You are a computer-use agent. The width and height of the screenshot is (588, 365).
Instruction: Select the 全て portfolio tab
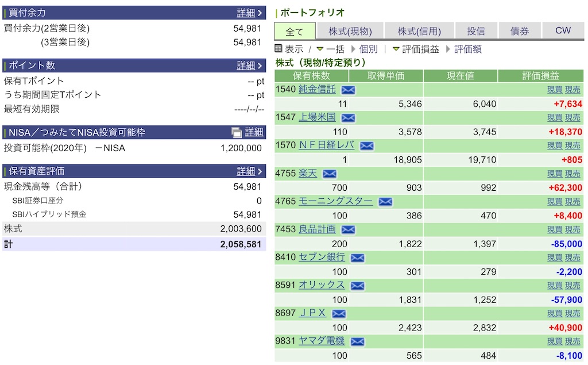point(295,31)
